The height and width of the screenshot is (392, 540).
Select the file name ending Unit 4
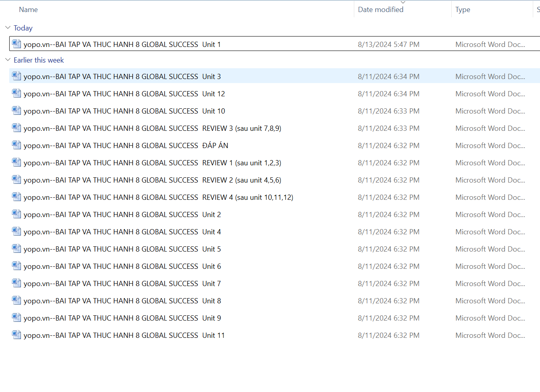pos(122,232)
